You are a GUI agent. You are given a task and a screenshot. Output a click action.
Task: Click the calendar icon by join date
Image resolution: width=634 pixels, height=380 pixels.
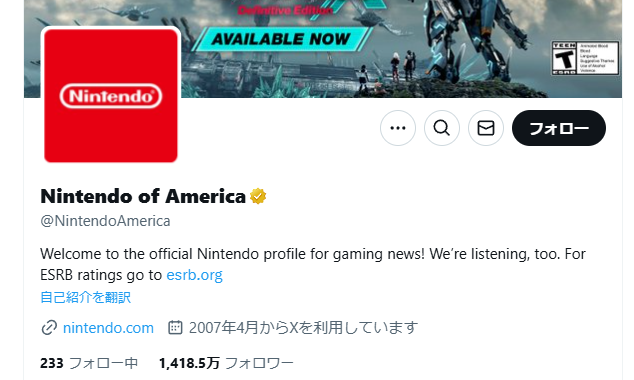175,327
